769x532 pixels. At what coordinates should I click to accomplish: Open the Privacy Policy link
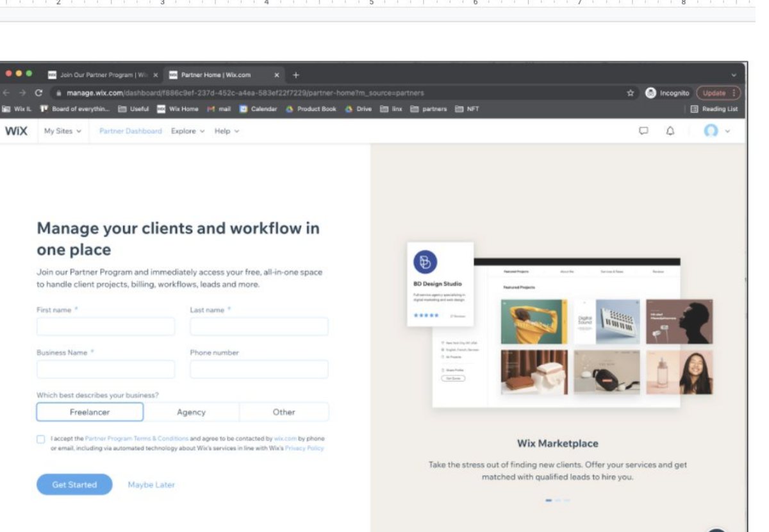(x=304, y=448)
